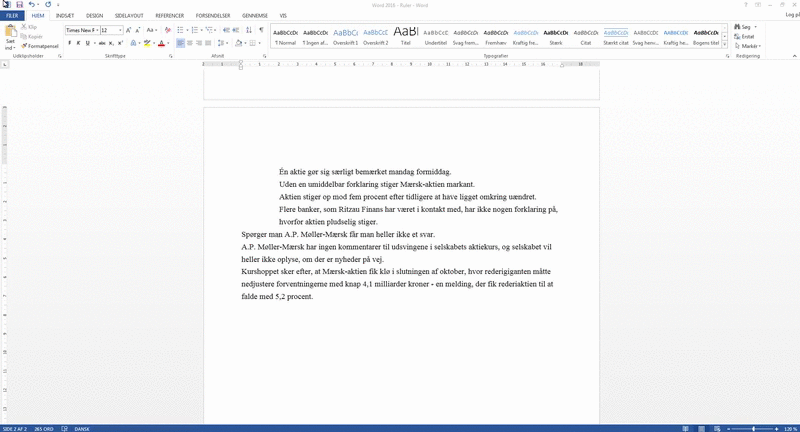Click the Save icon in quick access toolbar
Screen dimensions: 800x432
[x=19, y=5]
